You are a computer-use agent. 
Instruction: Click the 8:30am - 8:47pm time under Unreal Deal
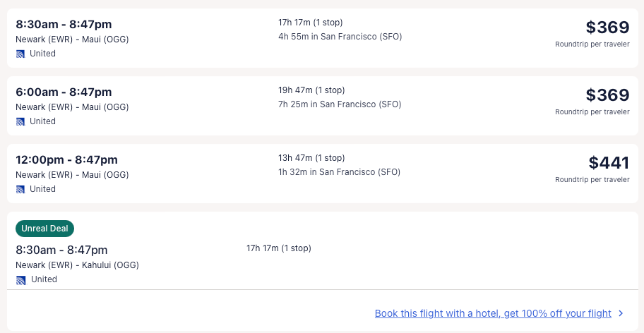(61, 250)
